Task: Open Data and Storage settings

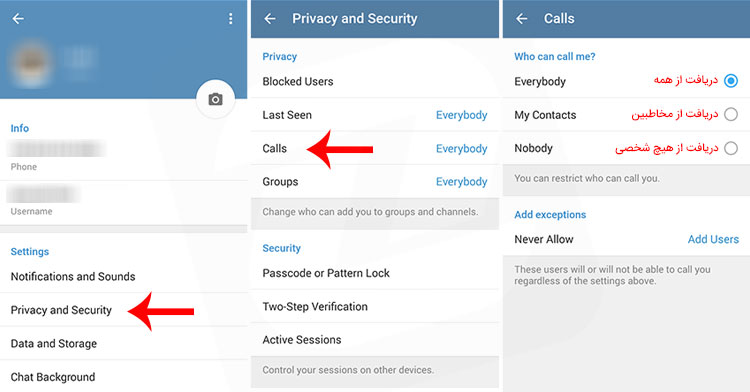Action: point(123,343)
